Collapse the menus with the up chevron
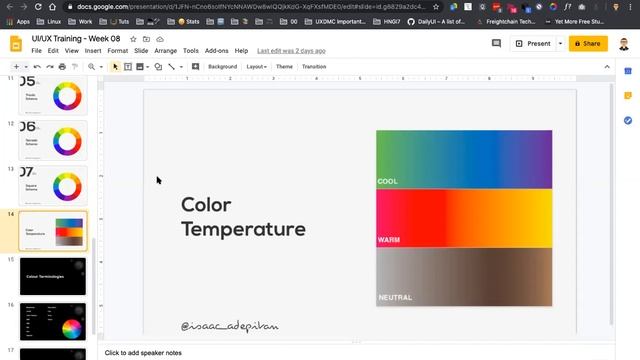Viewport: 640px width, 360px height. 607,67
